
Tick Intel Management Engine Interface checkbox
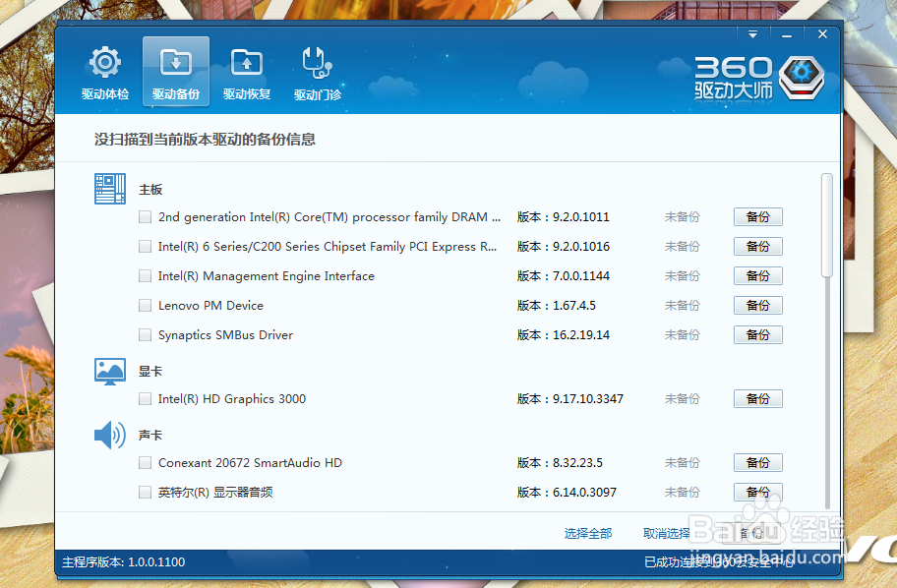coord(146,276)
